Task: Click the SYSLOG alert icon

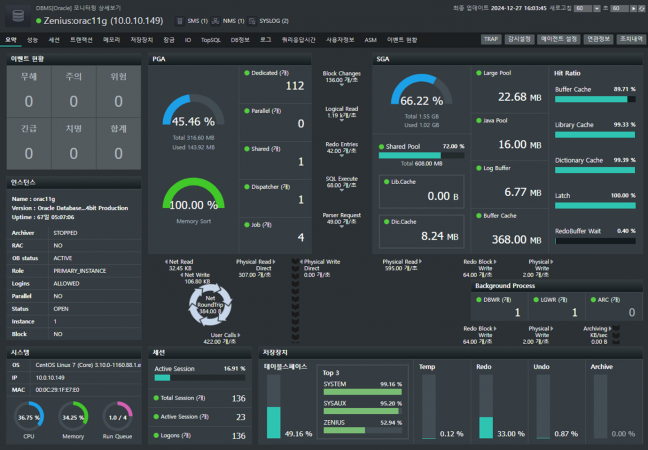Action: [x=254, y=19]
